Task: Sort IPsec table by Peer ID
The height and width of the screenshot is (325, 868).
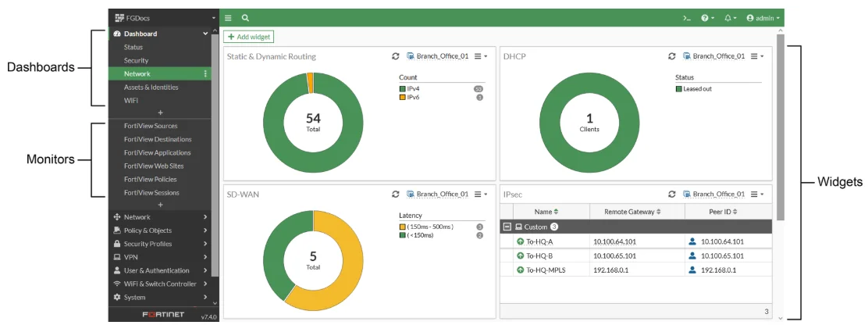Action: pos(723,212)
